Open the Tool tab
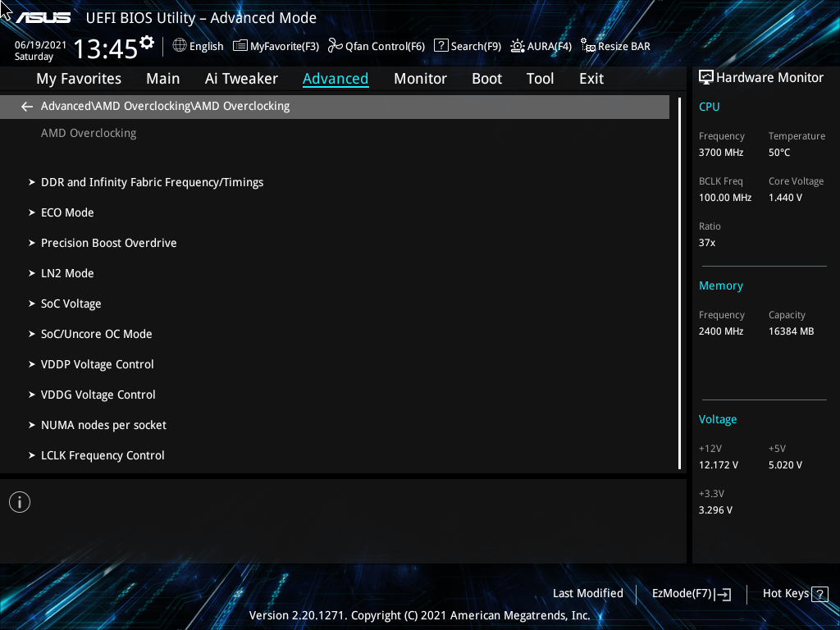 tap(540, 79)
